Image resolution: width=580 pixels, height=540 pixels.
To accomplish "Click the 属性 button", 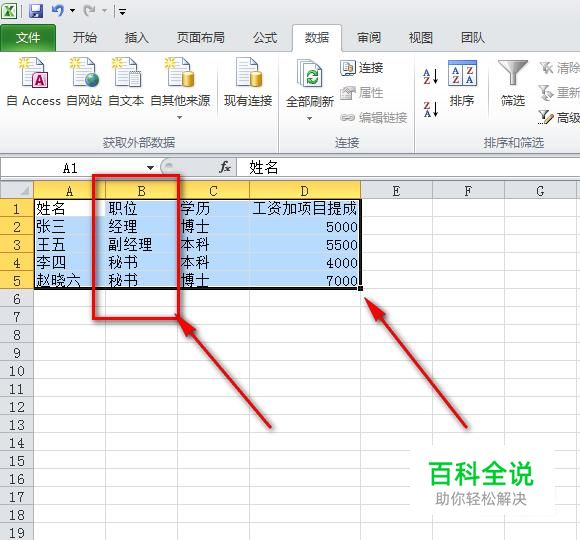I will tap(361, 93).
